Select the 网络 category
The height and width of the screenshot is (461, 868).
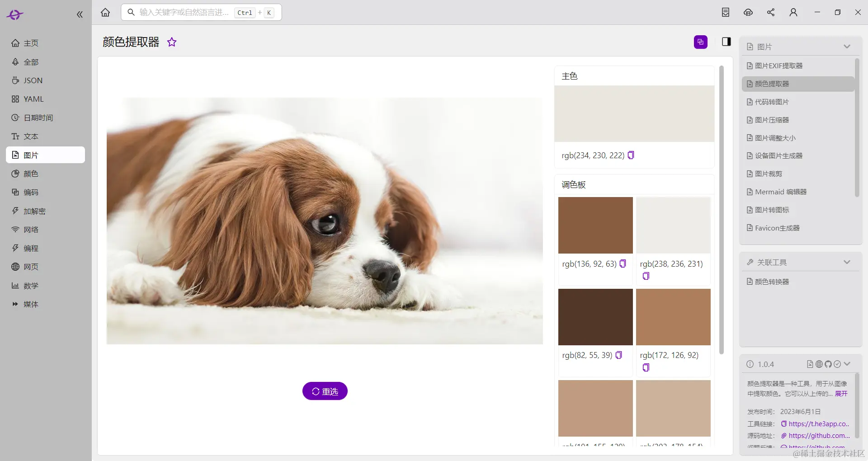point(45,230)
